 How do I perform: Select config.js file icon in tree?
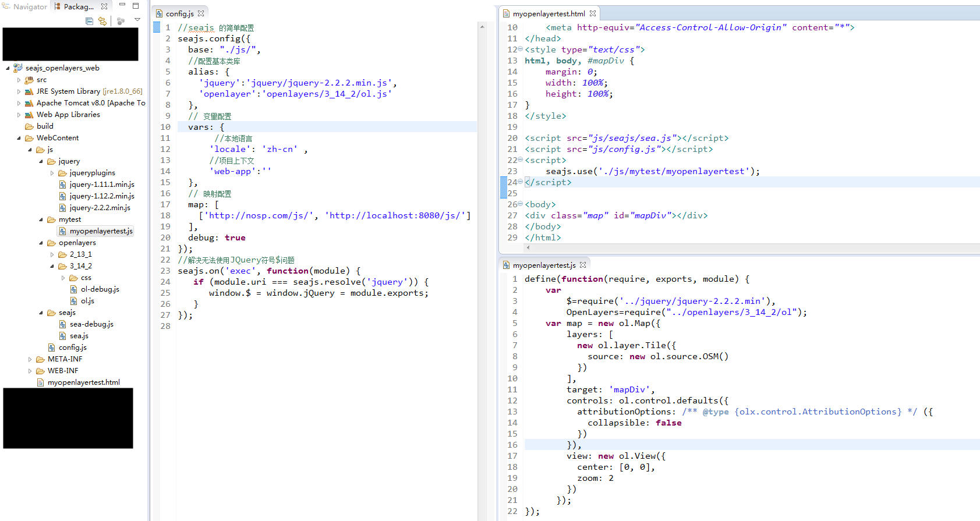(x=51, y=348)
